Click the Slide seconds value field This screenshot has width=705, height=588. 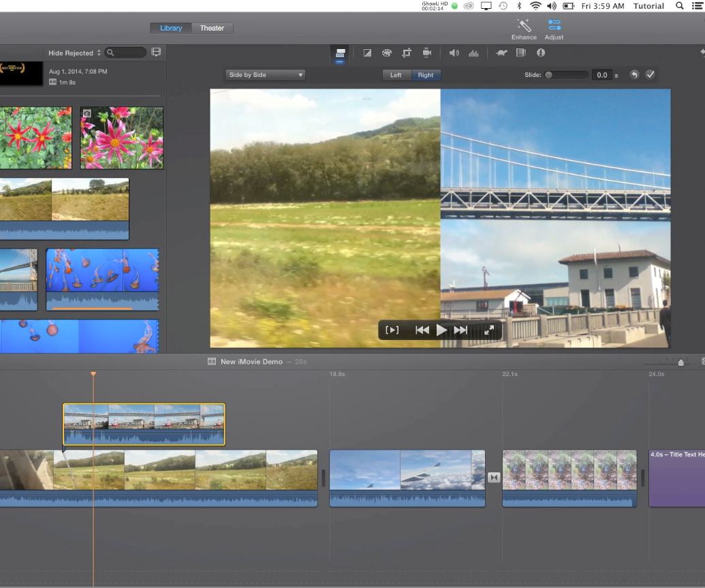pyautogui.click(x=602, y=75)
